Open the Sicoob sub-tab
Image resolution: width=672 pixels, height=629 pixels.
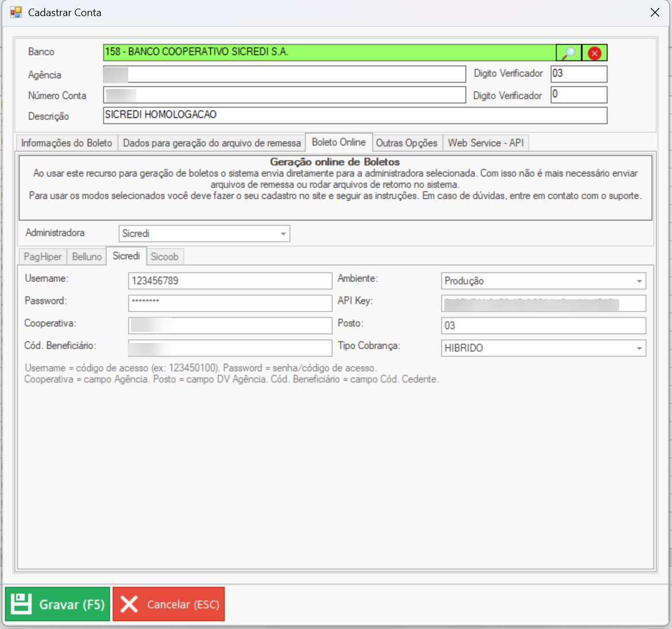coord(164,257)
